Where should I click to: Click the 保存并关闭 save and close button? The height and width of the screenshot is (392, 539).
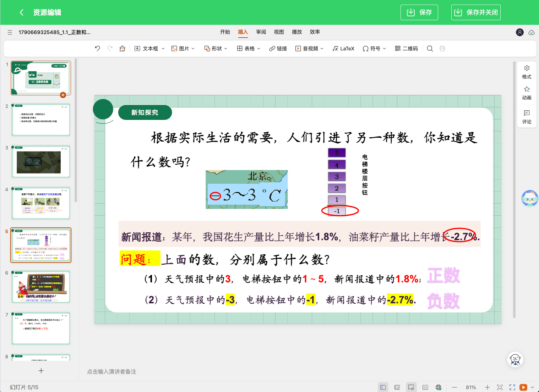click(x=476, y=12)
